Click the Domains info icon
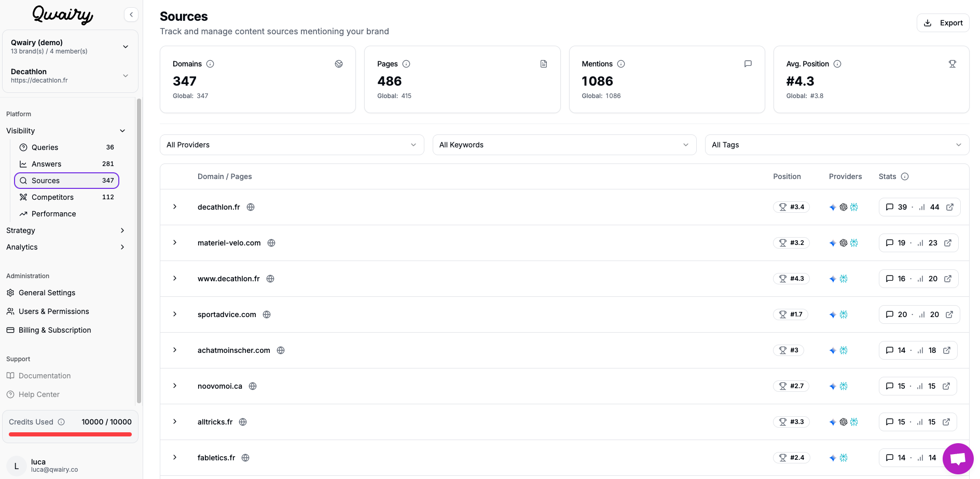980x479 pixels. 210,64
